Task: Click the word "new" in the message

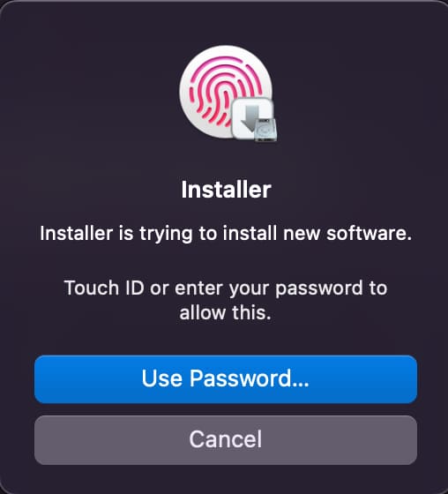Action: 302,235
